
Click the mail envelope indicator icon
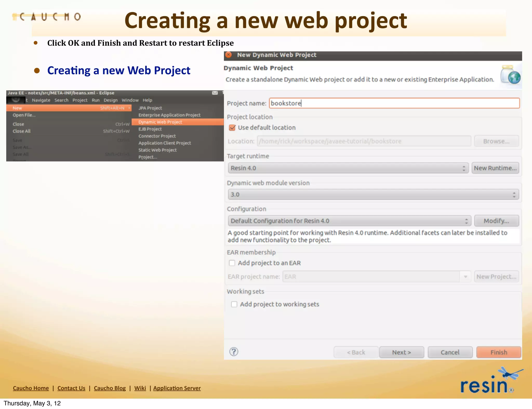(215, 93)
